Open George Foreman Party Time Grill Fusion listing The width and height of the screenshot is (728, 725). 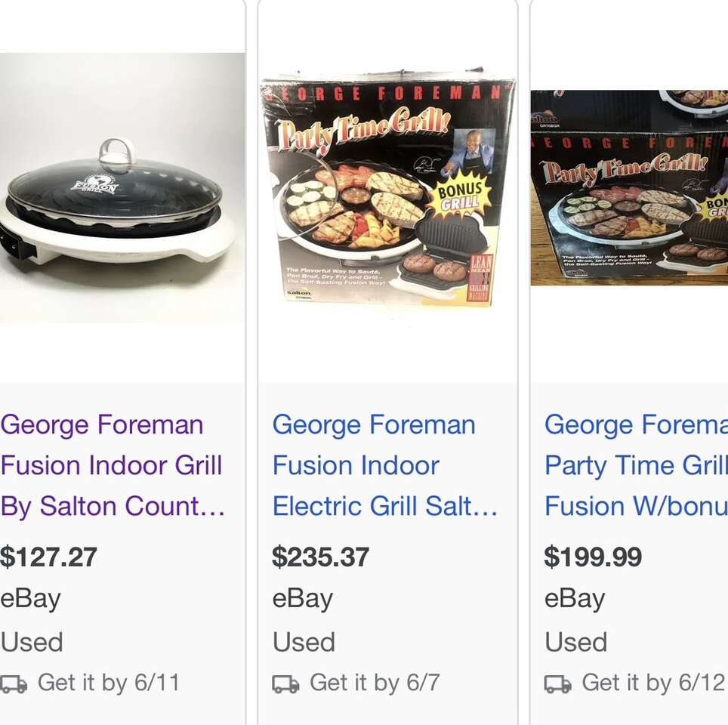point(636,465)
